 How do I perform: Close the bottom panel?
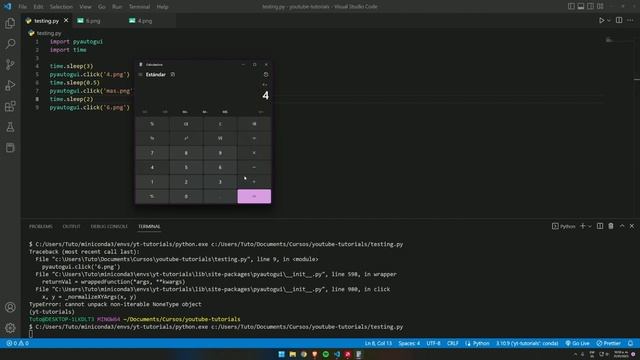tap(632, 226)
